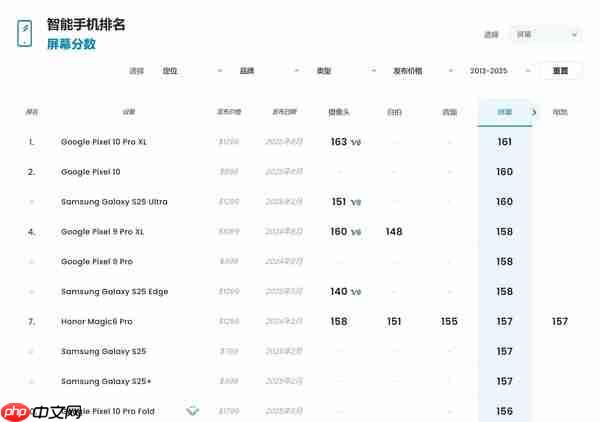
Task: Open the 品牌 brand filter dropdown
Action: click(269, 71)
